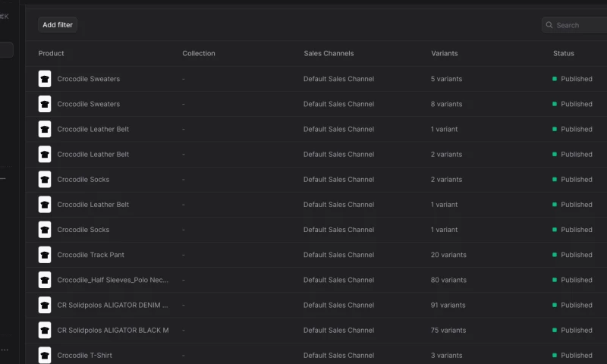Click the Crocodile Track Pant thumbnail icon
This screenshot has width=607, height=364.
click(45, 255)
